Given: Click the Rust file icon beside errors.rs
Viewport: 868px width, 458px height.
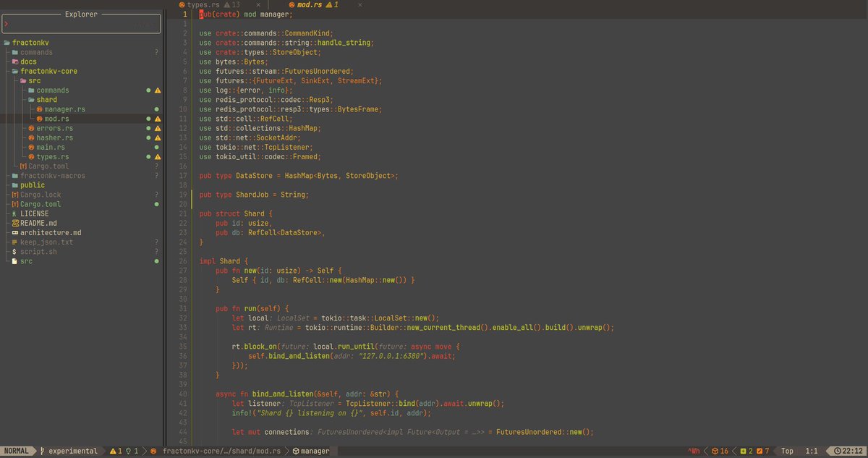Looking at the screenshot, I should pyautogui.click(x=31, y=128).
